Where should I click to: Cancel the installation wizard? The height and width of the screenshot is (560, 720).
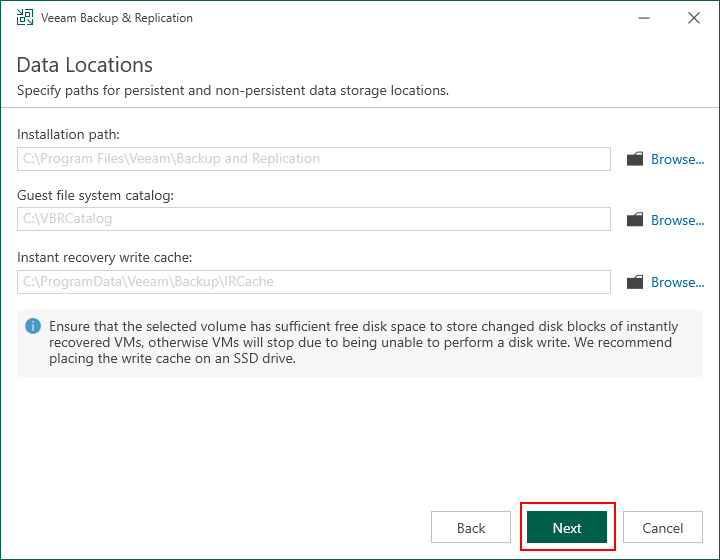point(663,527)
